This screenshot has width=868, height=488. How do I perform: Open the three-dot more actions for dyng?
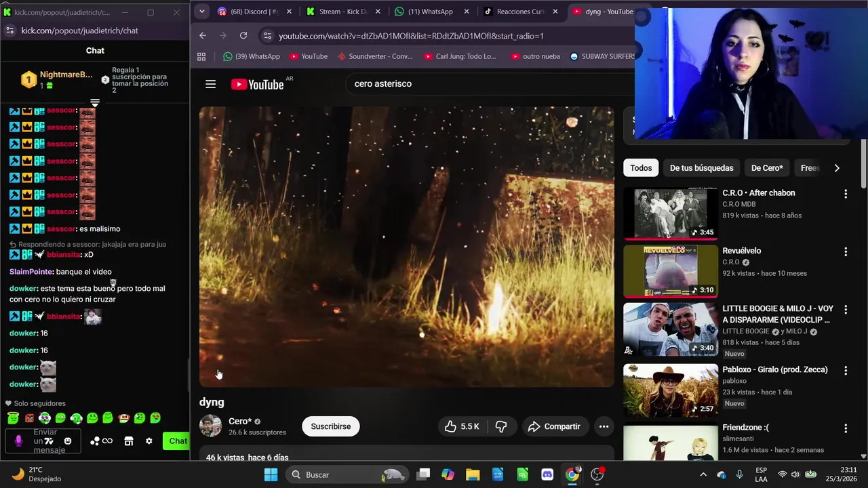pos(604,426)
